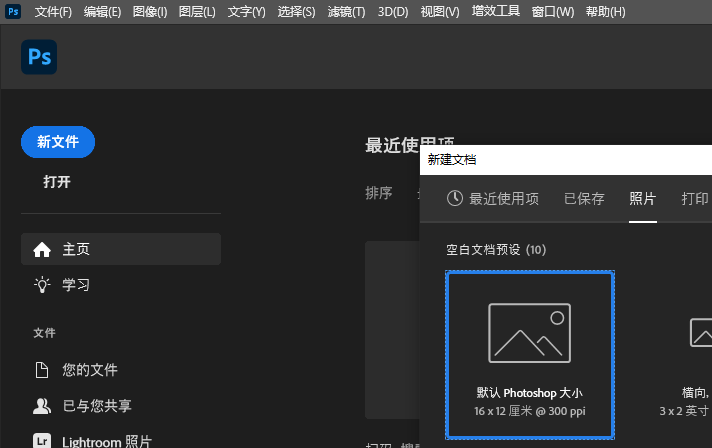This screenshot has height=448, width=712.
Task: Click the Lr icon beside Lightroom 照片
Action: [x=42, y=441]
